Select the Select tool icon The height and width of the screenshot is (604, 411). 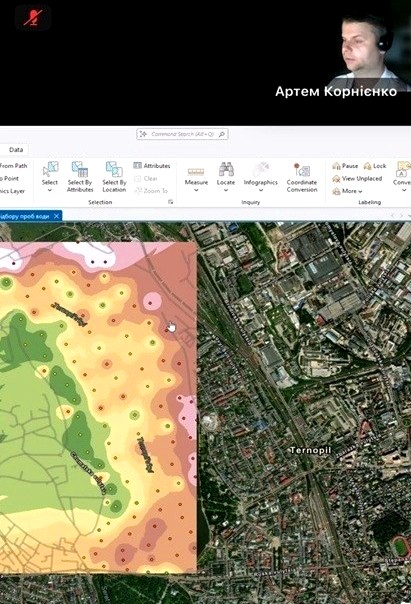50,169
